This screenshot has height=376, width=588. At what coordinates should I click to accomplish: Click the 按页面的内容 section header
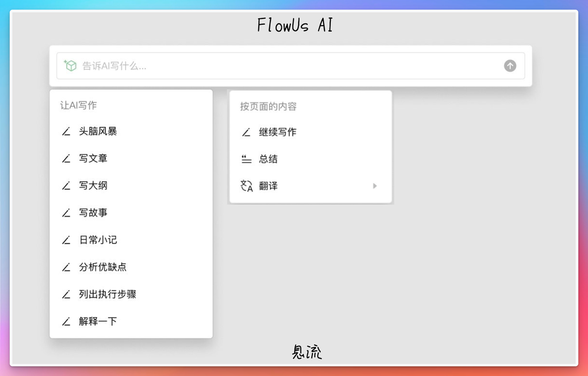point(268,107)
